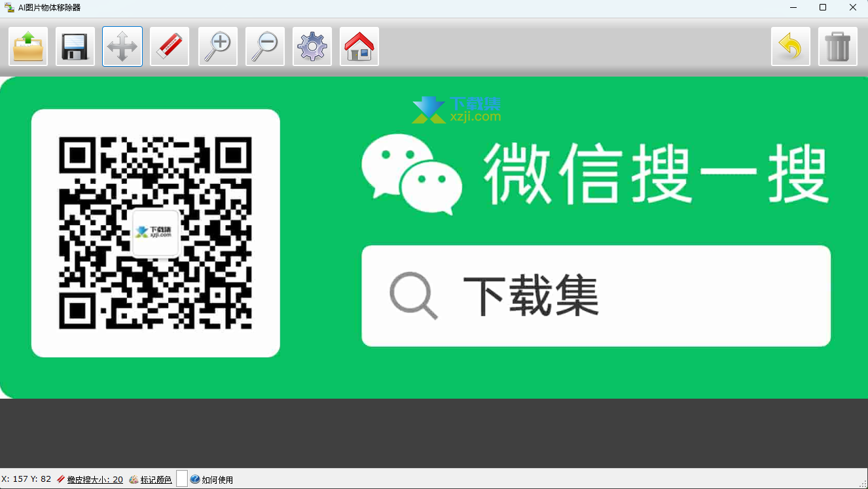Open settings via the gear icon
The height and width of the screenshot is (489, 868).
tap(312, 46)
